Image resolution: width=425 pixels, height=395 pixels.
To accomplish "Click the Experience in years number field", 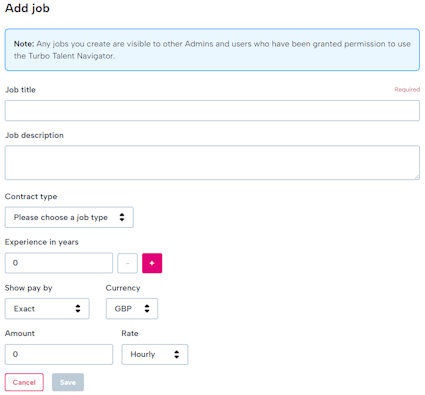I will [59, 263].
